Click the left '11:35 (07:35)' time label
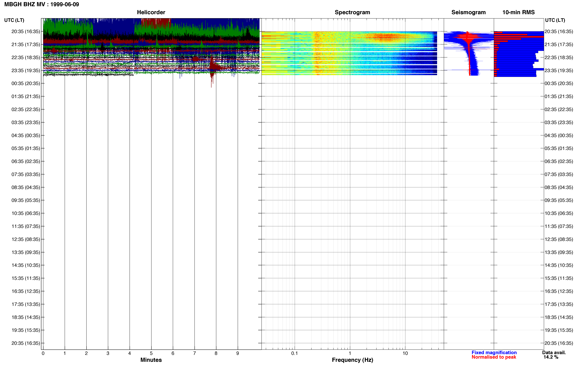588x368 pixels. coord(26,226)
